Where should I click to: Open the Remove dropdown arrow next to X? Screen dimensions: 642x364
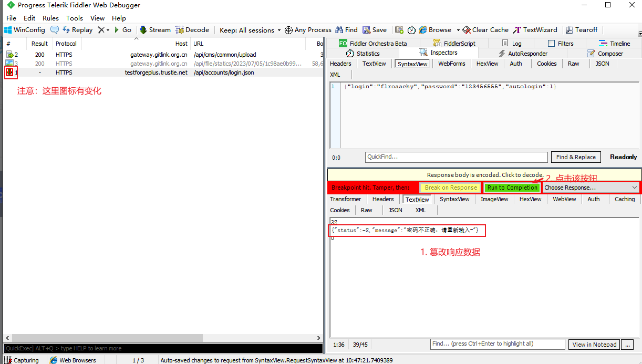pos(108,30)
